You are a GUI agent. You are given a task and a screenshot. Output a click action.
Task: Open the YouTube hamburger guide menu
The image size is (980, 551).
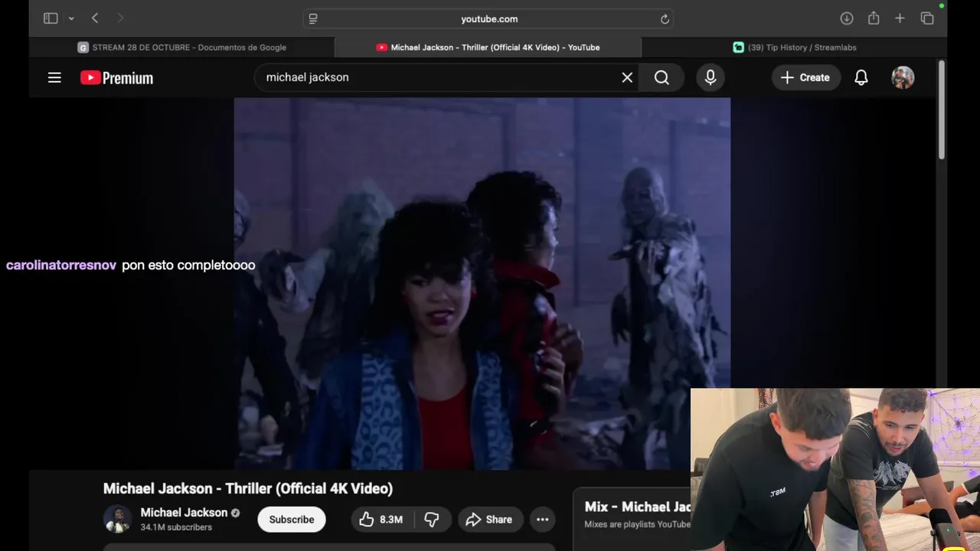click(54, 77)
